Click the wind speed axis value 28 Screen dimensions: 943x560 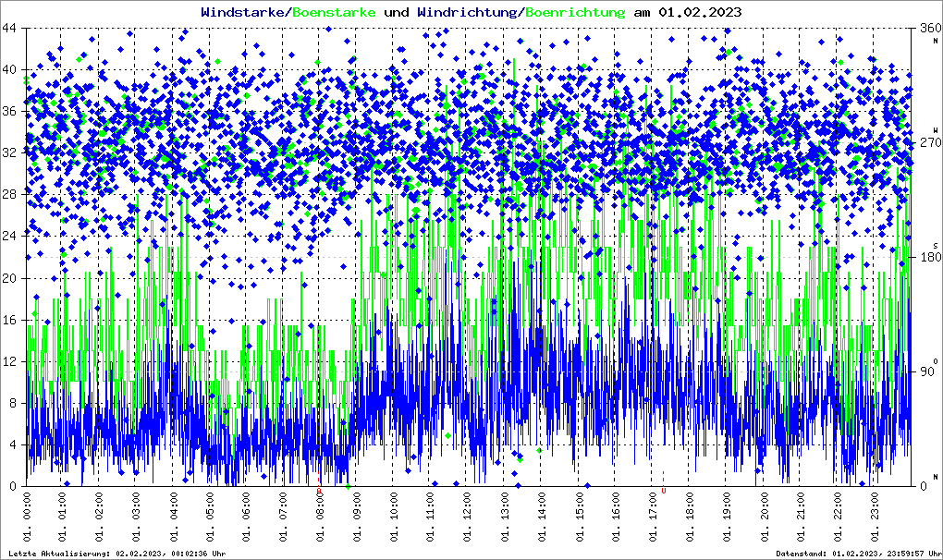point(9,194)
